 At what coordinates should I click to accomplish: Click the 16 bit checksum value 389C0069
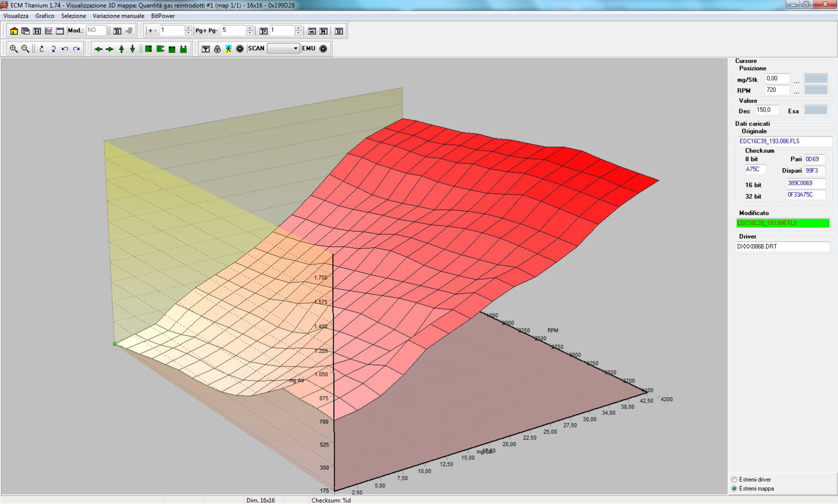click(x=805, y=183)
